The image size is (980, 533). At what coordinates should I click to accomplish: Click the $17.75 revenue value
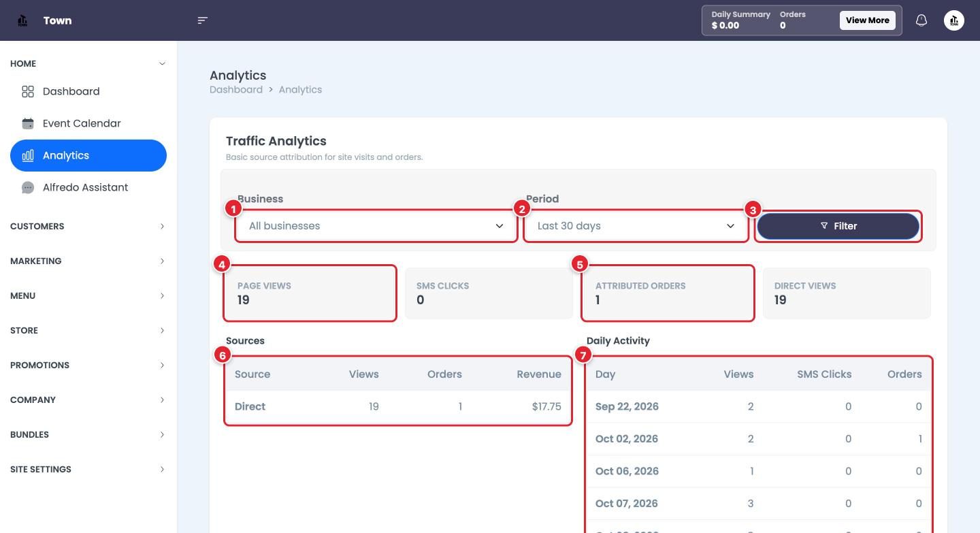point(546,406)
